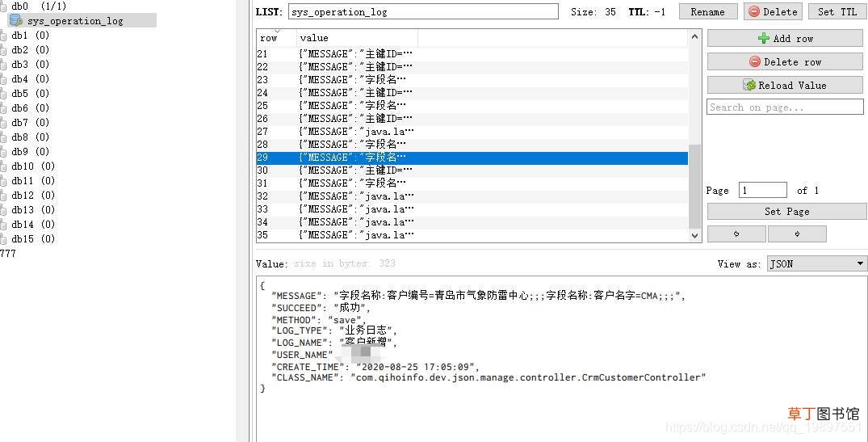Viewport: 868px width, 442px height.
Task: Select row 22 in the list
Action: click(472, 66)
